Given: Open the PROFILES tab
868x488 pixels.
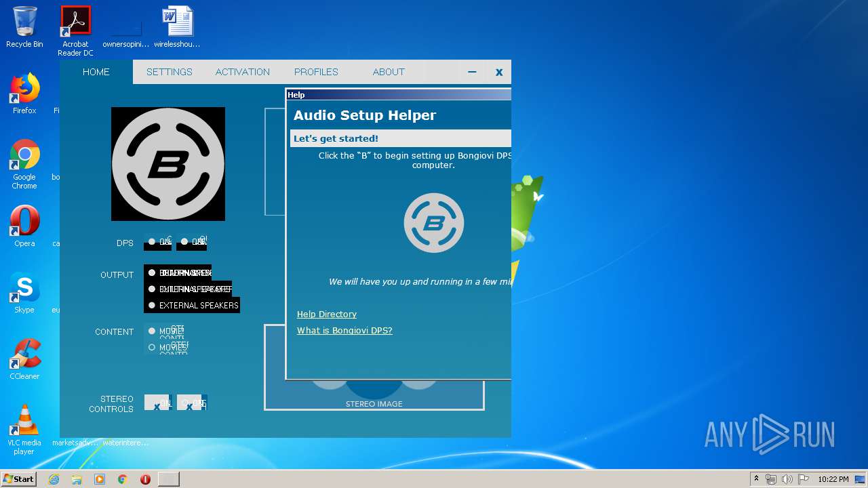Looking at the screenshot, I should pos(316,72).
